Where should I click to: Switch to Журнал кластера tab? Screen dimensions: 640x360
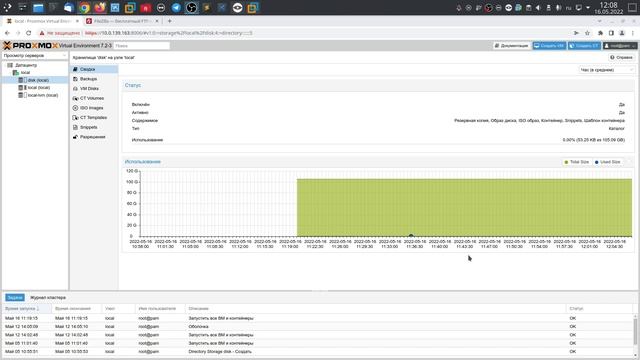coord(48,298)
